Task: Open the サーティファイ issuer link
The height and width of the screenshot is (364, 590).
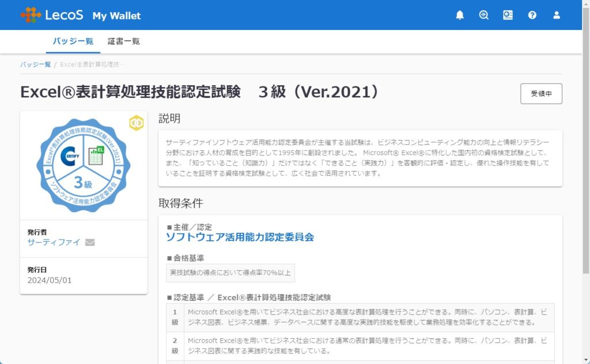Action: [x=54, y=242]
